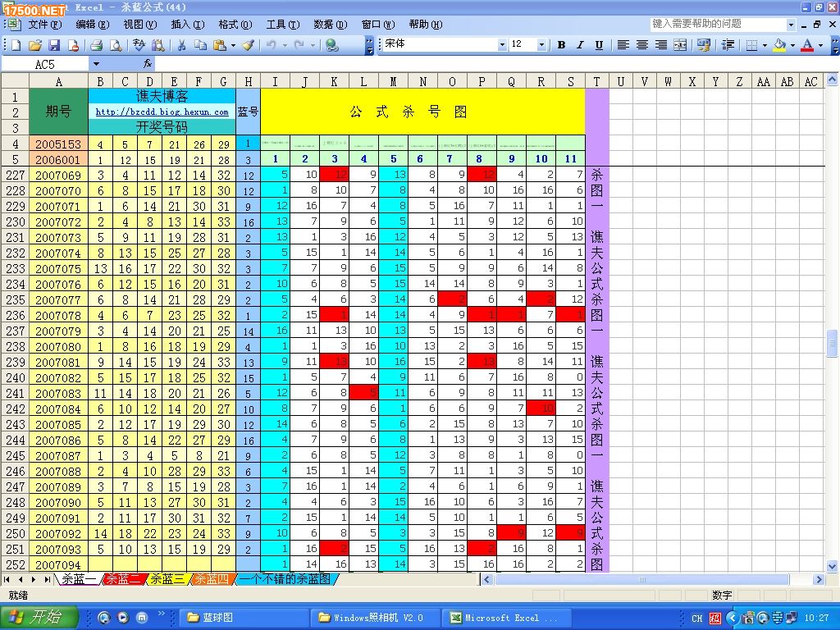Switch to the 杀蓝三 sheet tab
Viewport: 840px width, 630px height.
click(x=167, y=579)
